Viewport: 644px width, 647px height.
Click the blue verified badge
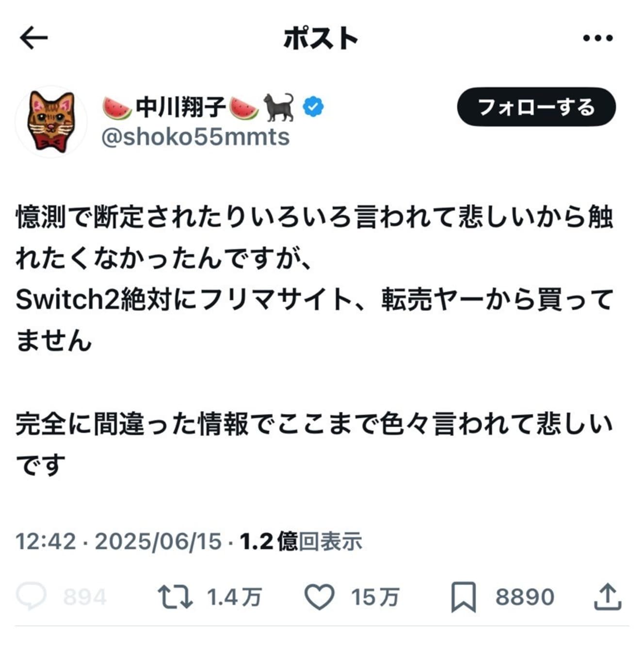(314, 107)
